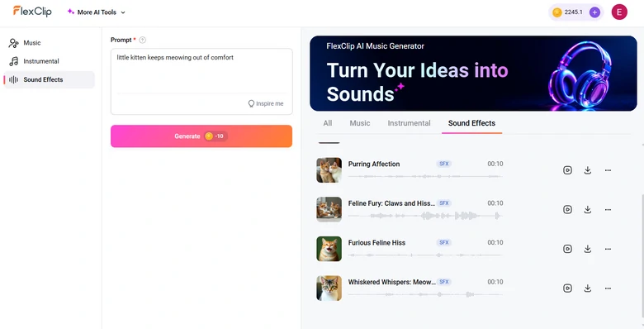Seek within the Feline Fury waveform
644x329 pixels.
tap(425, 216)
